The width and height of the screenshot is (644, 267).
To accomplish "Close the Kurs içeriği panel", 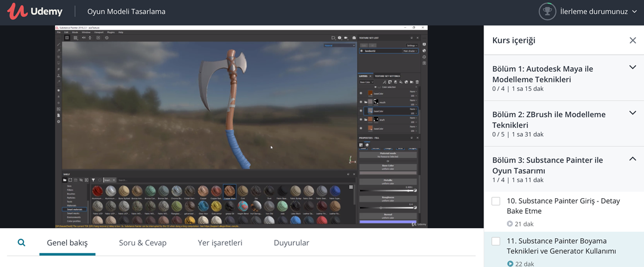I will coord(632,41).
